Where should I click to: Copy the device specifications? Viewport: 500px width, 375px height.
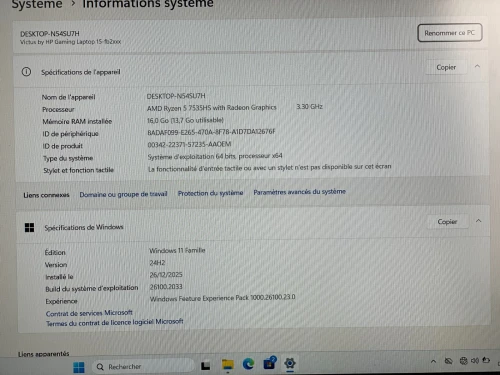446,67
